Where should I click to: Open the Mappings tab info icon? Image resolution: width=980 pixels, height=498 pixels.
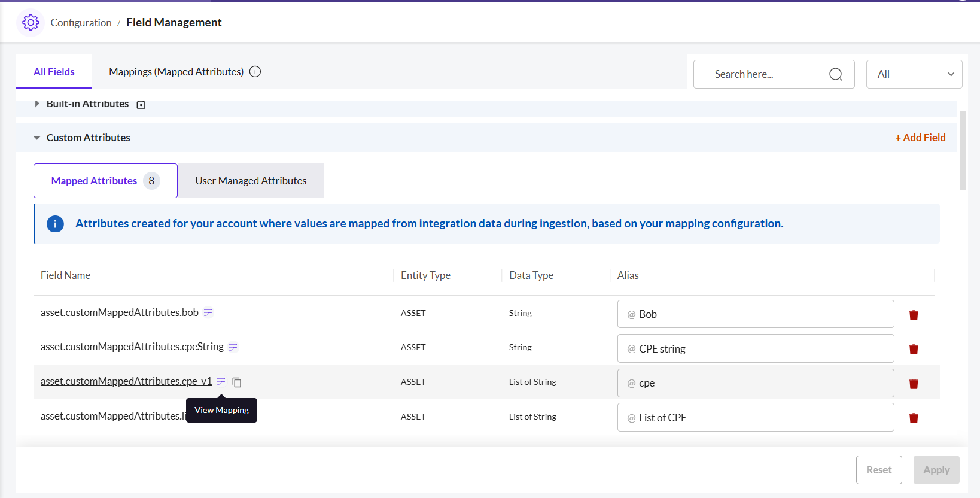coord(255,72)
